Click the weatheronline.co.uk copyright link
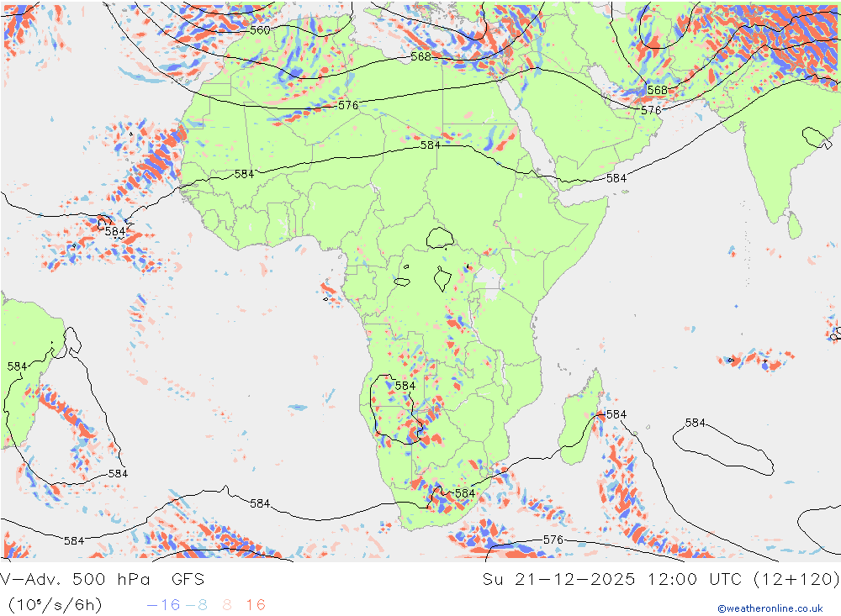 coord(770,608)
